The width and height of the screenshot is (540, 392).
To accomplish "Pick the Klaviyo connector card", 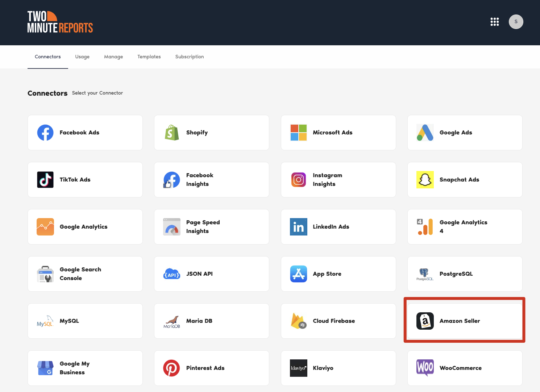I will (338, 368).
